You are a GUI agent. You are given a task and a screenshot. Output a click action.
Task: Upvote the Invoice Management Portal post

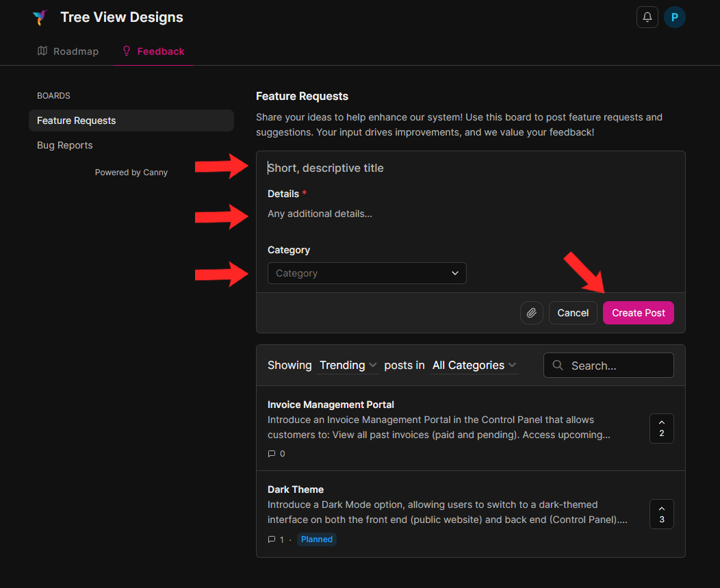[x=661, y=428]
